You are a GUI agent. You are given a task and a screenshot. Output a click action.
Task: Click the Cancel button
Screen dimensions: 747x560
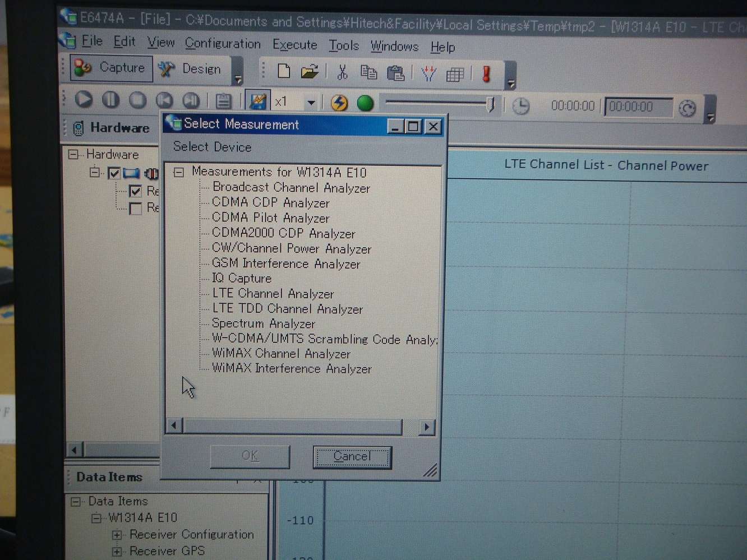[x=352, y=457]
